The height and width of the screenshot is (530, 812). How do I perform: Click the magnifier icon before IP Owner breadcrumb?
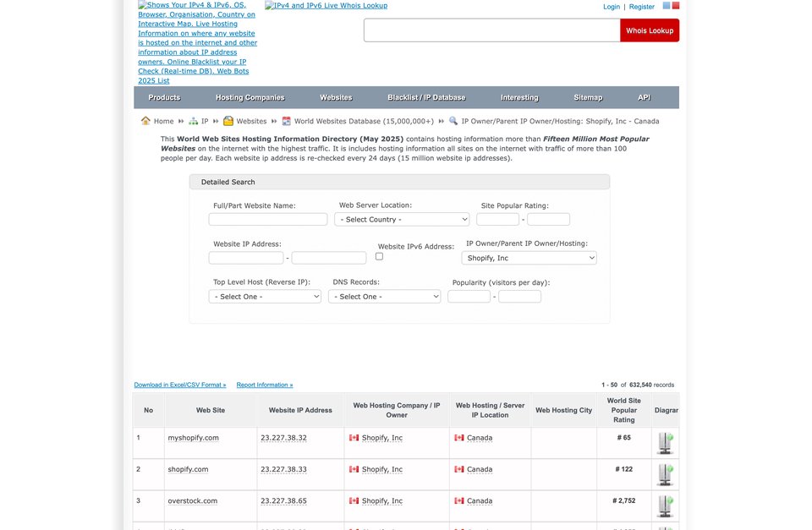453,121
